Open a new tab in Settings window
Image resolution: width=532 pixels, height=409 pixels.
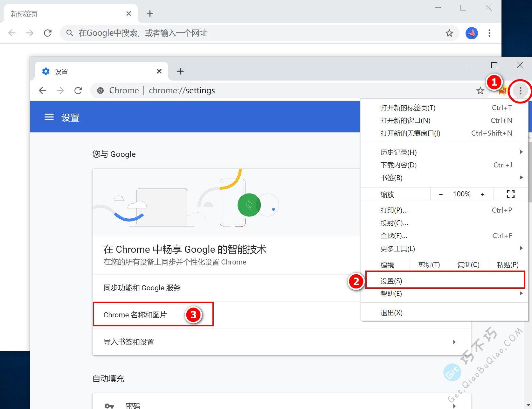tap(180, 71)
